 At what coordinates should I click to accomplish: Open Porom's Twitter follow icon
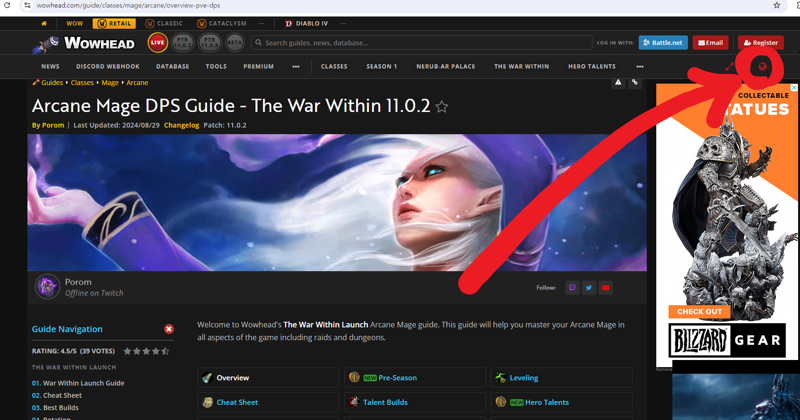point(589,288)
